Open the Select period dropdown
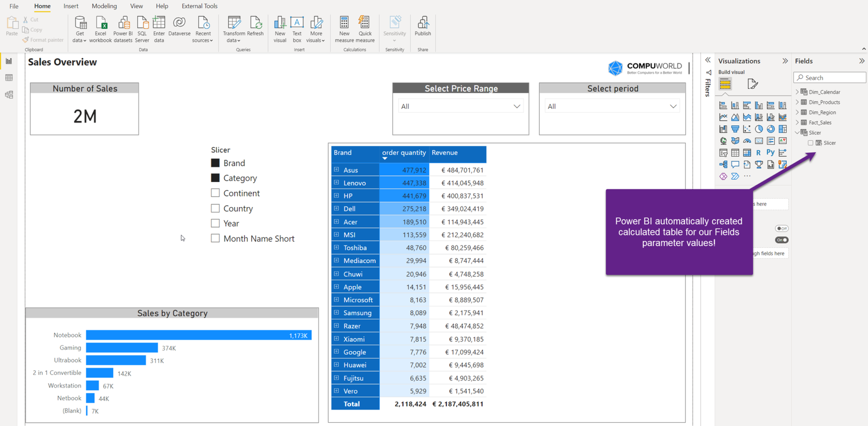Viewport: 868px width, 426px height. pos(612,106)
